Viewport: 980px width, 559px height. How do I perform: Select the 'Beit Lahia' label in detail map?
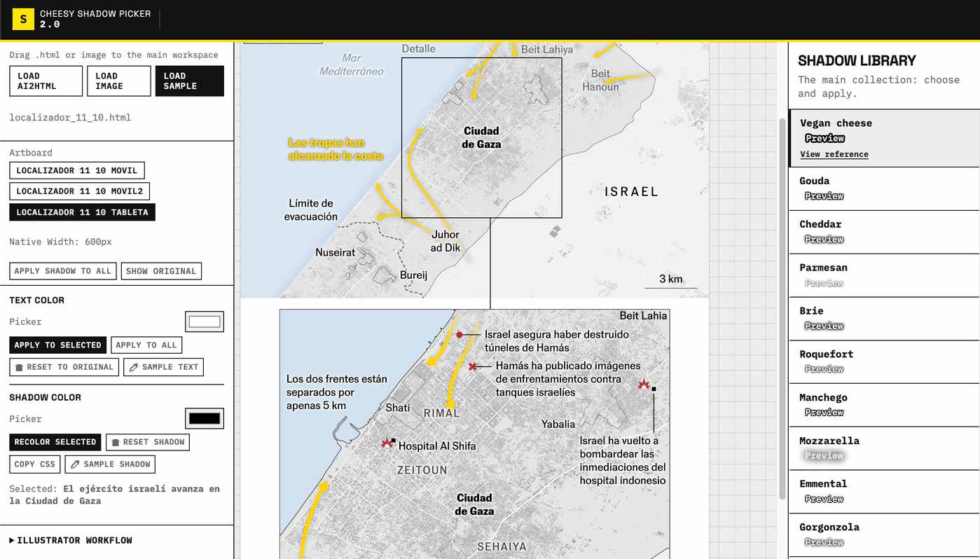[644, 316]
